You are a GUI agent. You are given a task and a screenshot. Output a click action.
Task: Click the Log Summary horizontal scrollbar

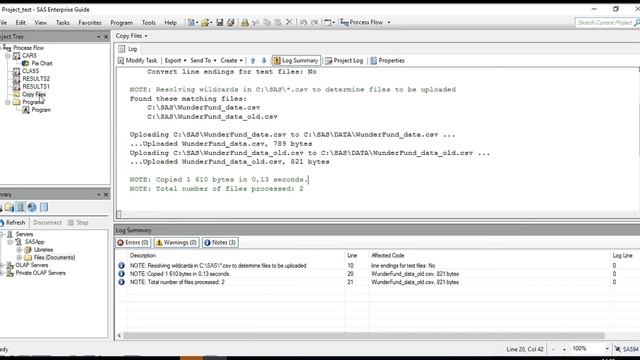click(364, 336)
